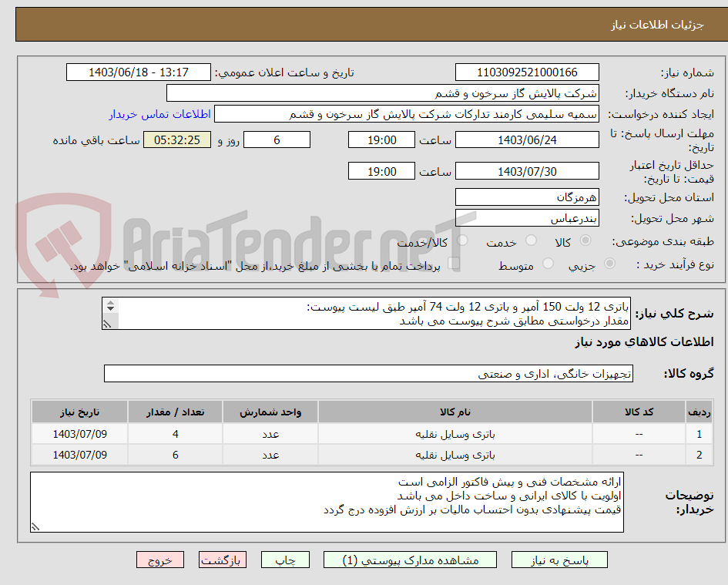Click the province field هرمزگان
728x585 pixels.
tap(527, 197)
